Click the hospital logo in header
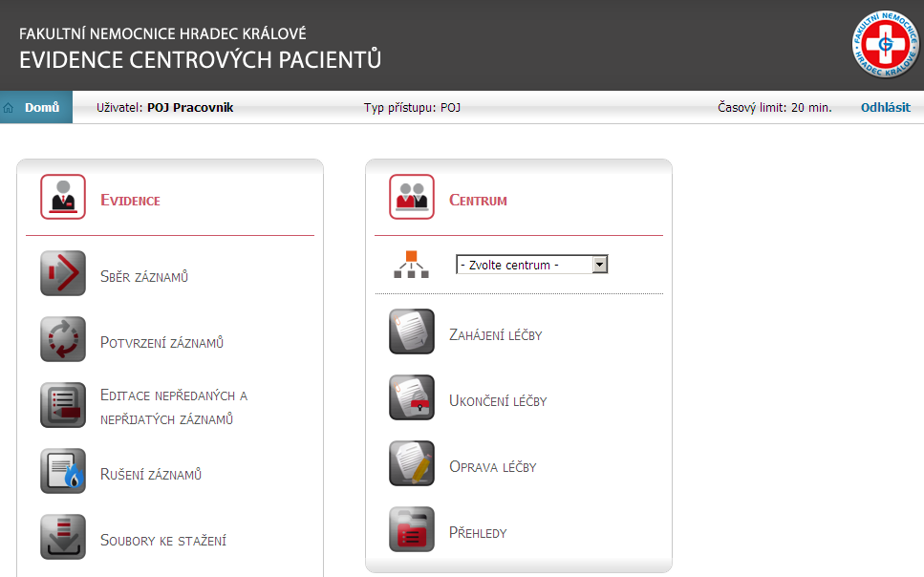924x577 pixels. pyautogui.click(x=885, y=44)
